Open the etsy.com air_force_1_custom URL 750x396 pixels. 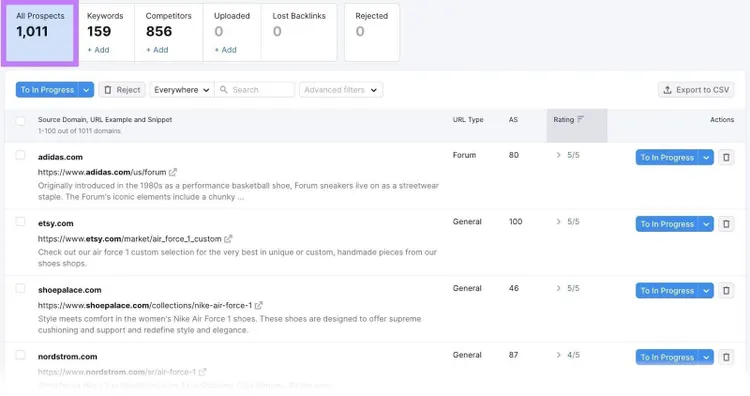[130, 239]
